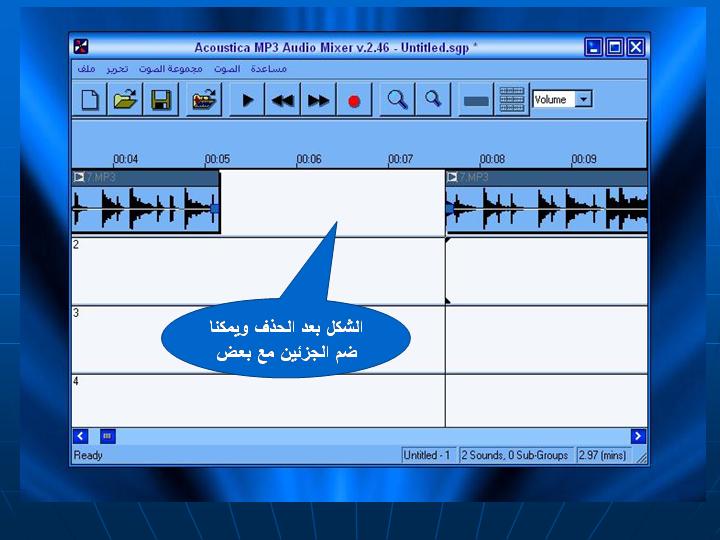Click the icon on the right 7.MP3 clip header

tap(452, 177)
